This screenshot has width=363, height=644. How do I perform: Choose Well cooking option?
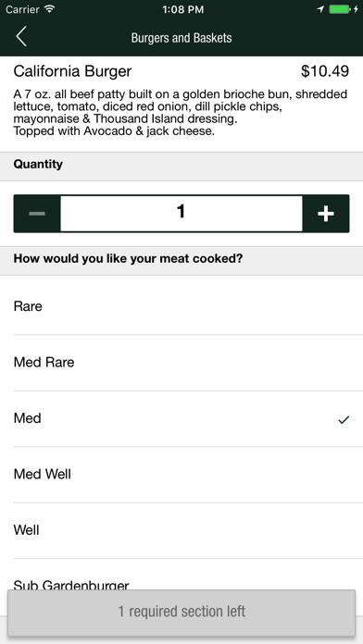(x=181, y=530)
